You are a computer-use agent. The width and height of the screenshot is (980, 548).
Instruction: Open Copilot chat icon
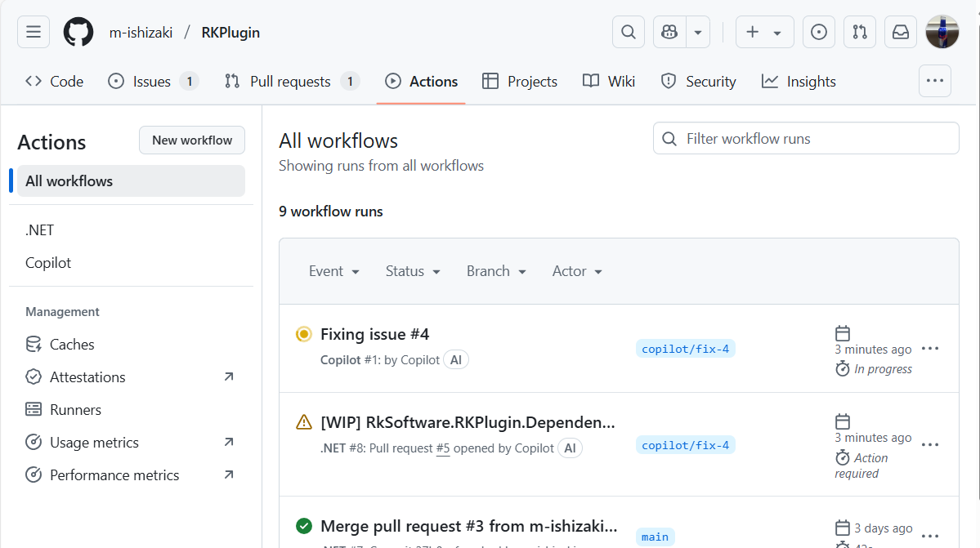(x=669, y=32)
